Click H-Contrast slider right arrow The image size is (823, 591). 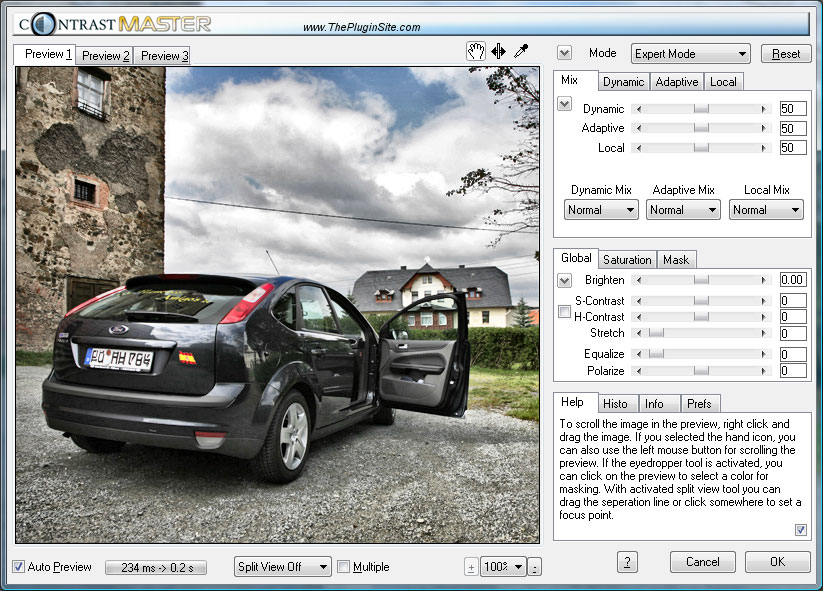click(x=764, y=317)
